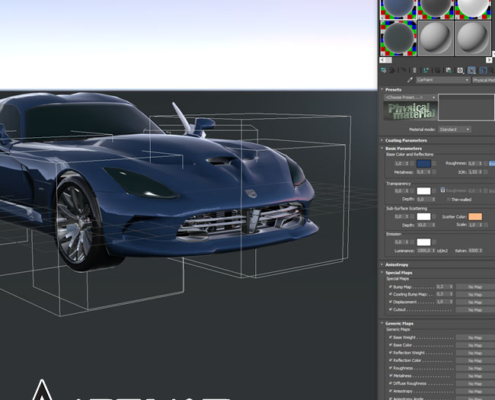The image size is (495, 400).
Task: Toggle Show Shaded Material in Viewport
Action: pyautogui.click(x=472, y=70)
